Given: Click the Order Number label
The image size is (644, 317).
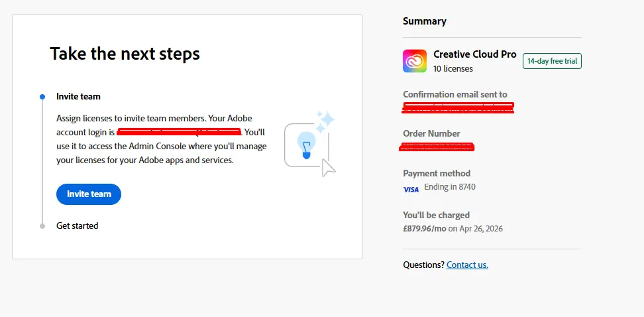Looking at the screenshot, I should pyautogui.click(x=432, y=133).
